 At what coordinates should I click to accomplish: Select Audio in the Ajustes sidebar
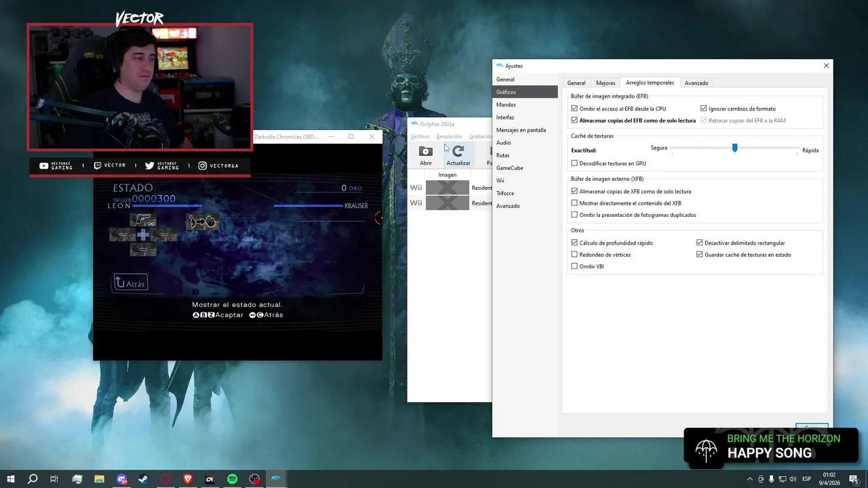coord(526,142)
